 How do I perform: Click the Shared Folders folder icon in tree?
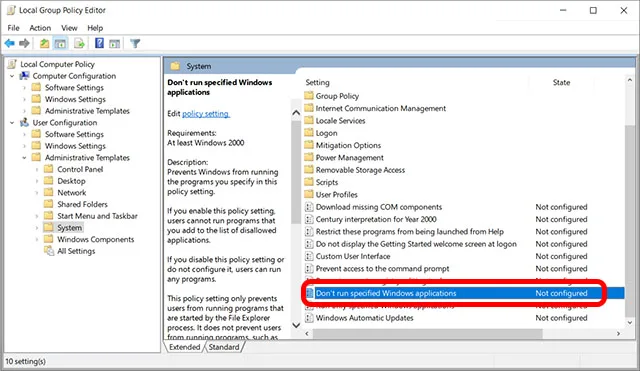click(49, 204)
